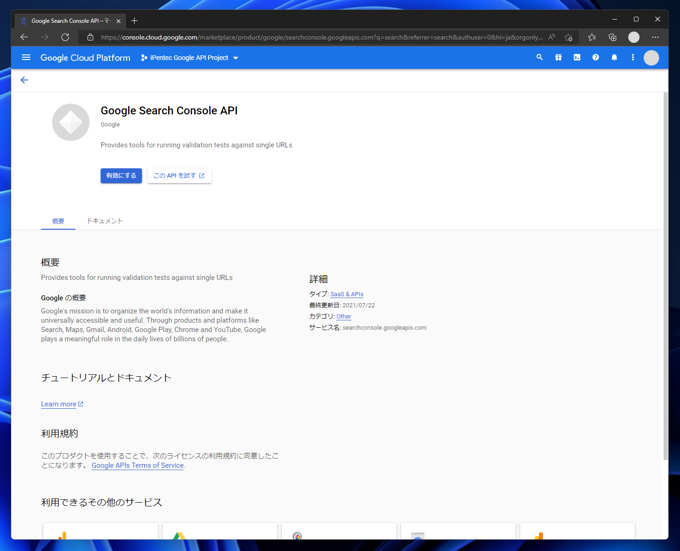Open the help question mark icon

(x=595, y=57)
